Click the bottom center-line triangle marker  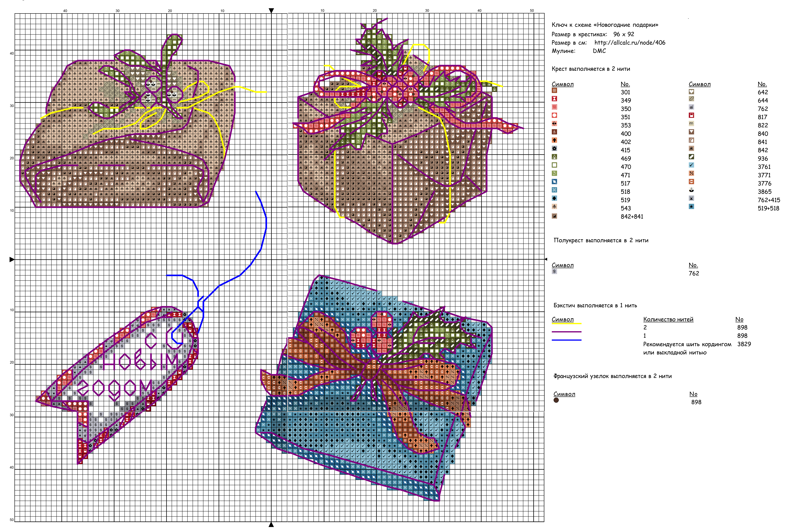pos(271,525)
